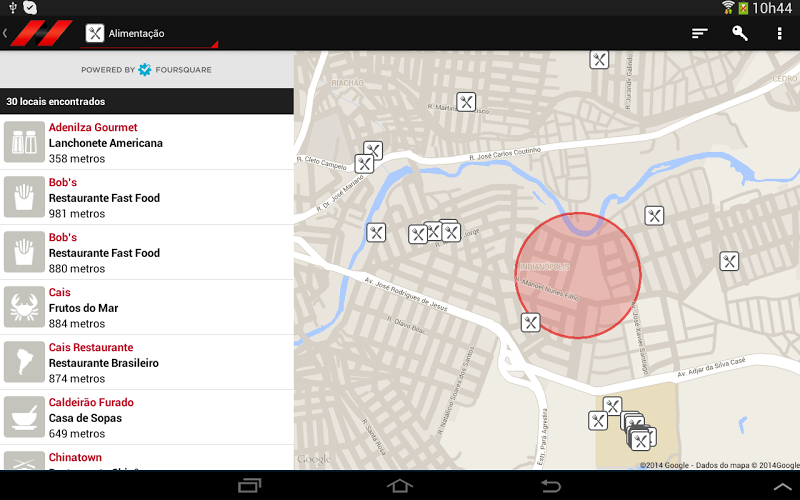Select Cais Frutos do Mar entry
This screenshot has width=800, height=500.
[x=147, y=308]
